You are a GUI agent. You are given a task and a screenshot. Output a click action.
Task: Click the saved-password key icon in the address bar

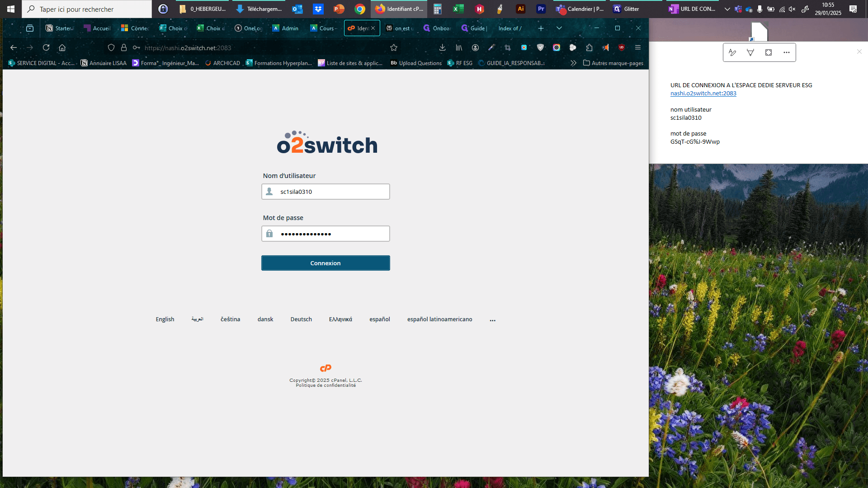(136, 47)
